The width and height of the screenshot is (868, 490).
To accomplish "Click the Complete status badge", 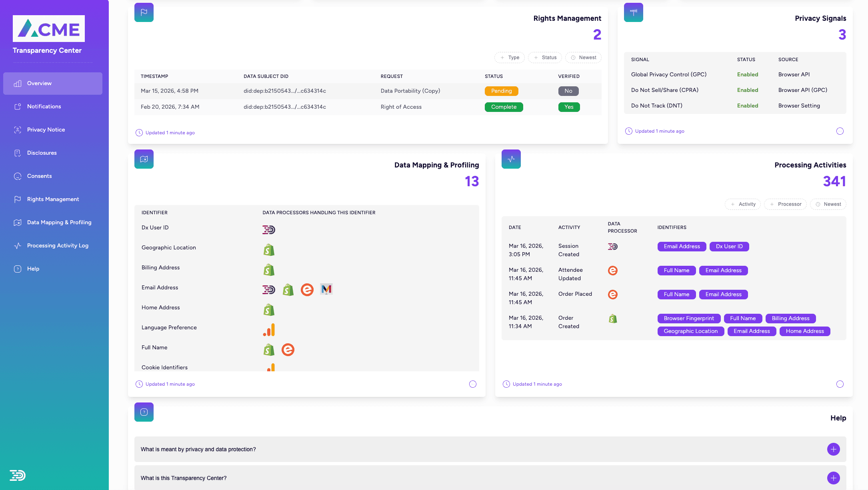I will (504, 107).
